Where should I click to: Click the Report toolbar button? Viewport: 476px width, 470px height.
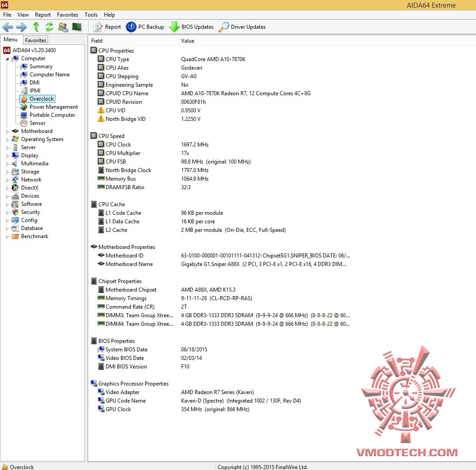107,27
